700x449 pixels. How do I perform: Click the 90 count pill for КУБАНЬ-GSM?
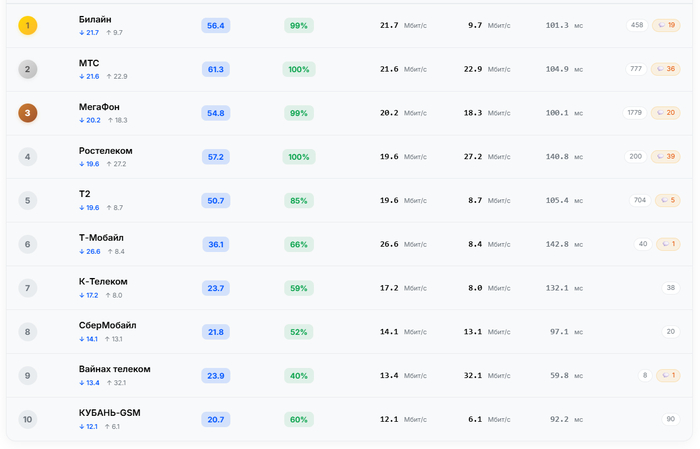click(670, 420)
